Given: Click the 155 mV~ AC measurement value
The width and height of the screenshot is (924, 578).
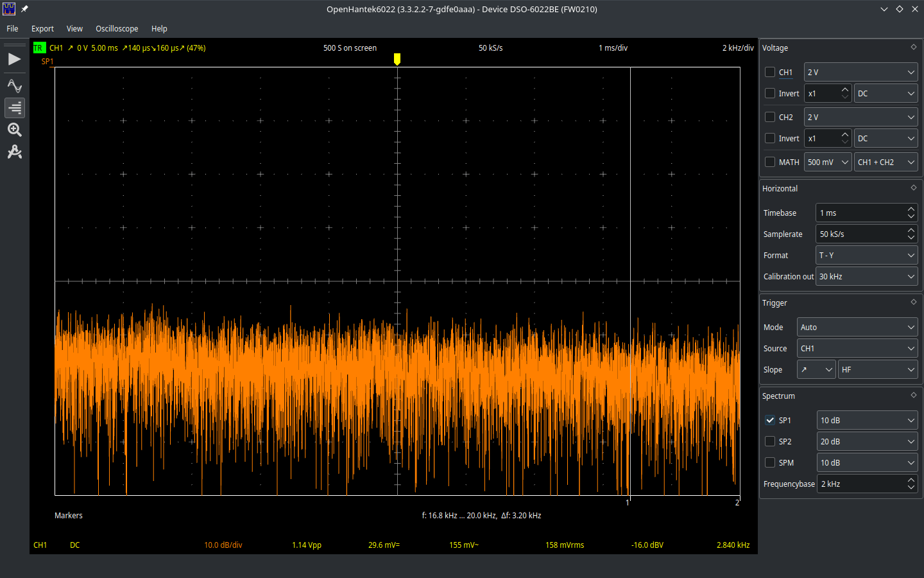Looking at the screenshot, I should (x=464, y=545).
